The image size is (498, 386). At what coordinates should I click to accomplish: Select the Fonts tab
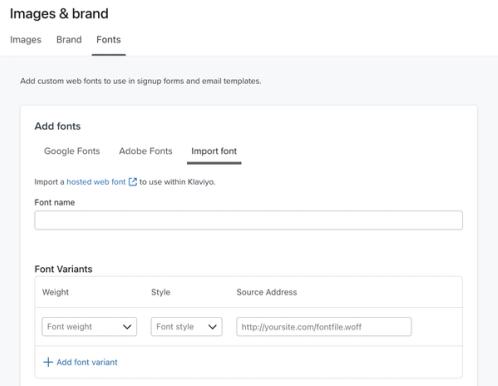pos(109,40)
